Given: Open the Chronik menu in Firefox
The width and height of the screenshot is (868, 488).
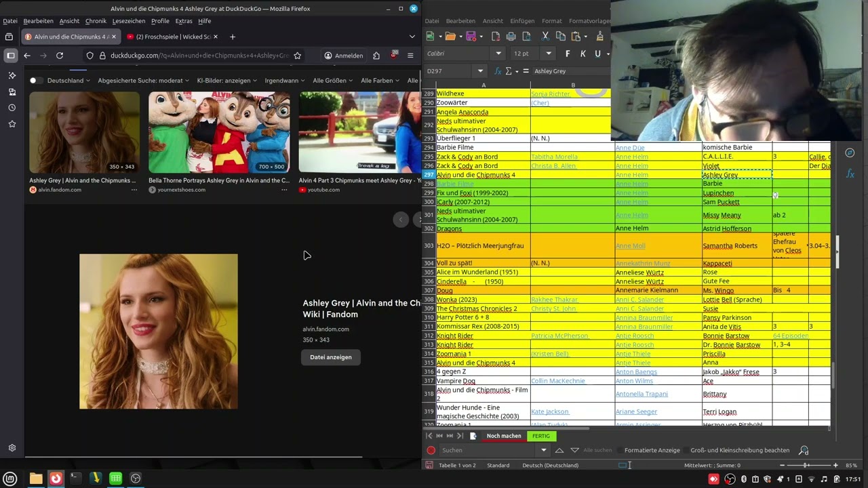Looking at the screenshot, I should click(96, 21).
